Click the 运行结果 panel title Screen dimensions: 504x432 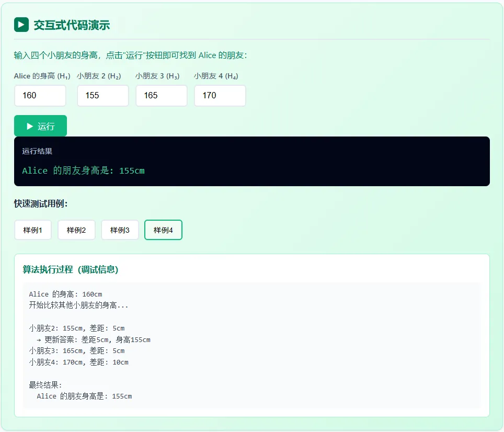(x=37, y=151)
